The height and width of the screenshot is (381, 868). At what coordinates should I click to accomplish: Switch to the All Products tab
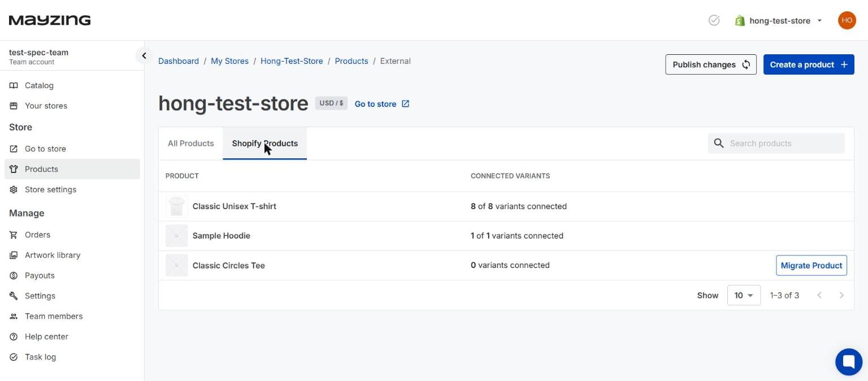[191, 144]
